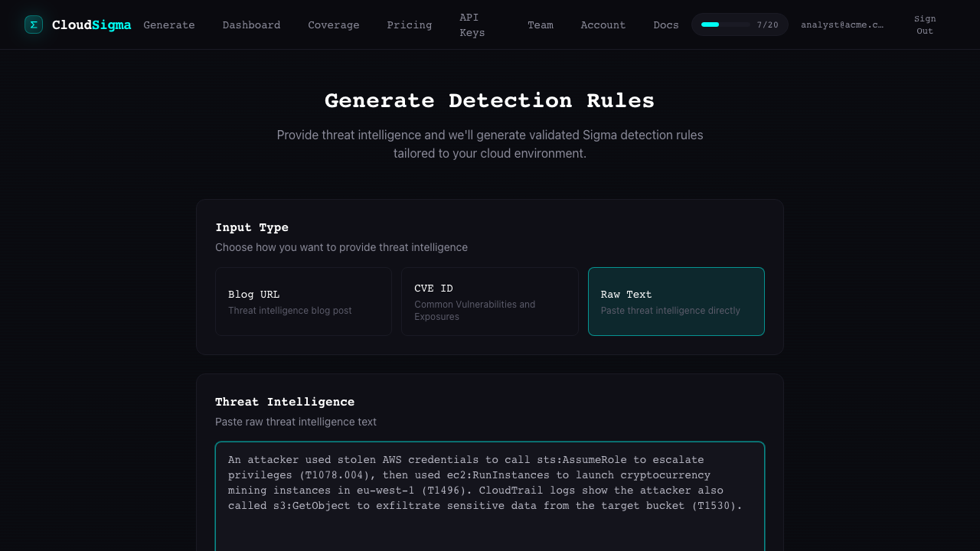Navigate to the Dashboard
The width and height of the screenshot is (980, 551).
251,24
